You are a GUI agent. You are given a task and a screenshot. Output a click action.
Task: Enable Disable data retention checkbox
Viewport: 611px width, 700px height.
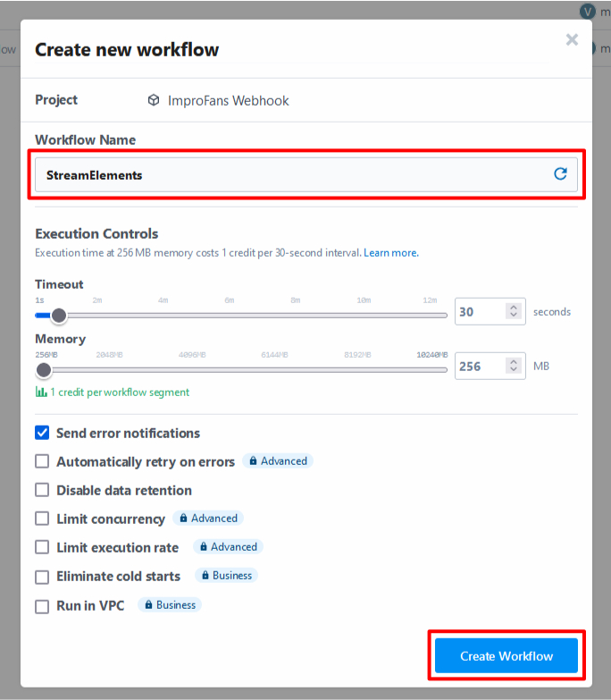click(42, 490)
